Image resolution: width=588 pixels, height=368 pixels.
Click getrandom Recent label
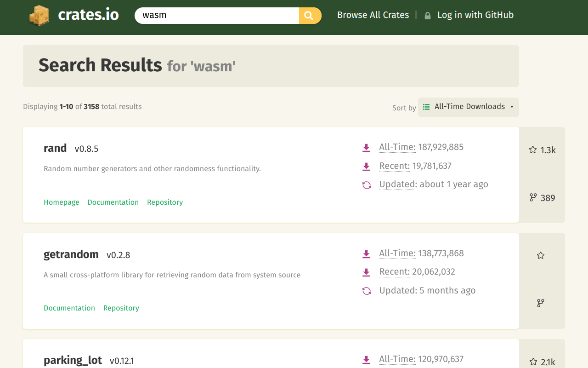click(395, 272)
